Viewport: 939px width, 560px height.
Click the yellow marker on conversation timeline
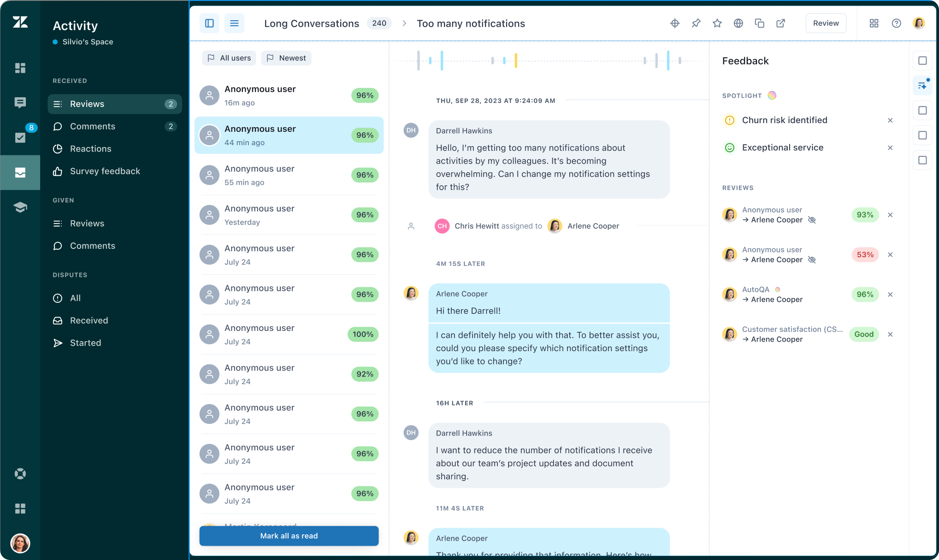pos(516,60)
